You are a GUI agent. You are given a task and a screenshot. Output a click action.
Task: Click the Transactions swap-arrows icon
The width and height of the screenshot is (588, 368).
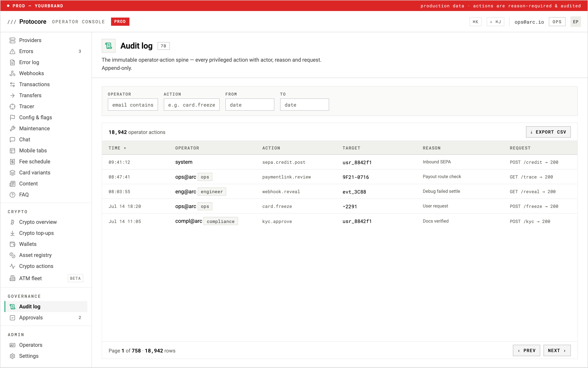(12, 85)
